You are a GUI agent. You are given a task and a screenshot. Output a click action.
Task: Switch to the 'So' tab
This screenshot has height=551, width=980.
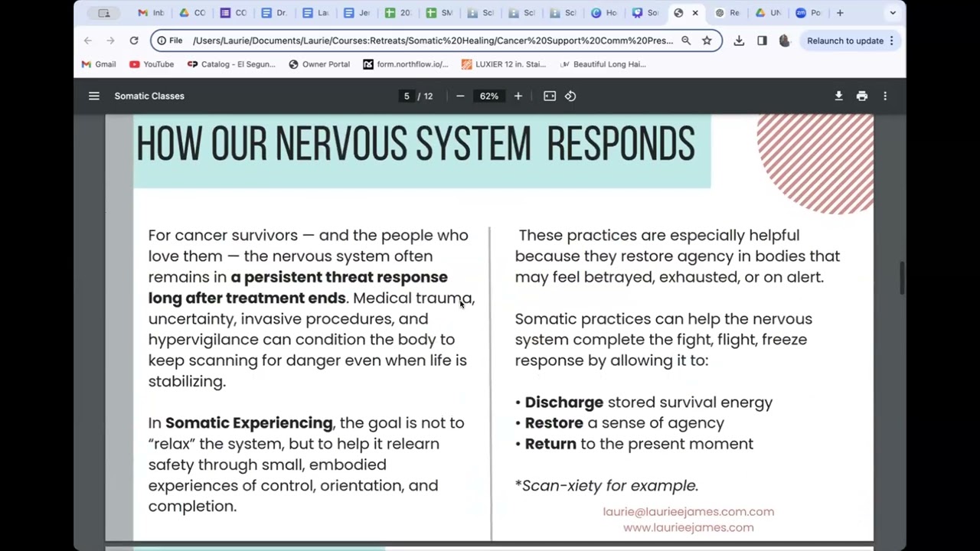coord(645,13)
